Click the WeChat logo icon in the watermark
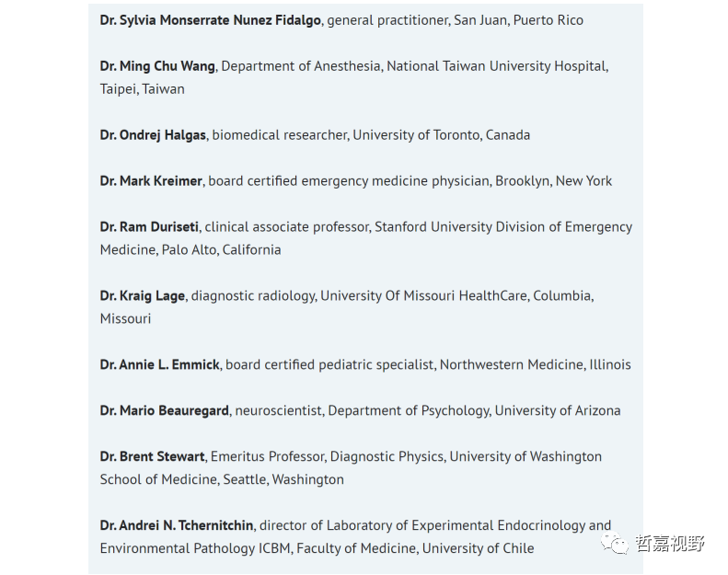The height and width of the screenshot is (575, 728). (616, 544)
